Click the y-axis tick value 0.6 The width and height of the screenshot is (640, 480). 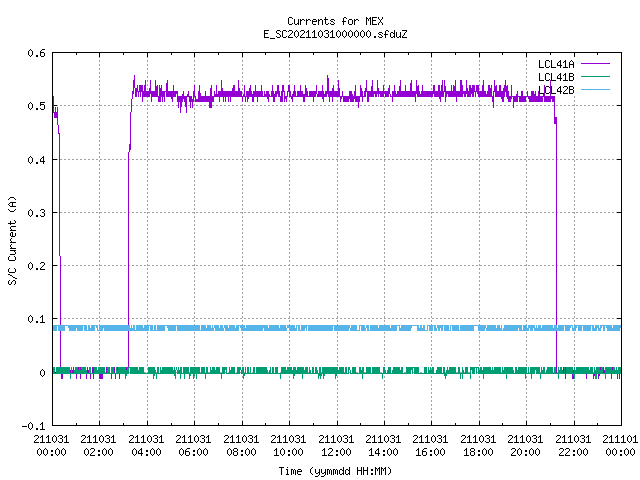click(36, 53)
